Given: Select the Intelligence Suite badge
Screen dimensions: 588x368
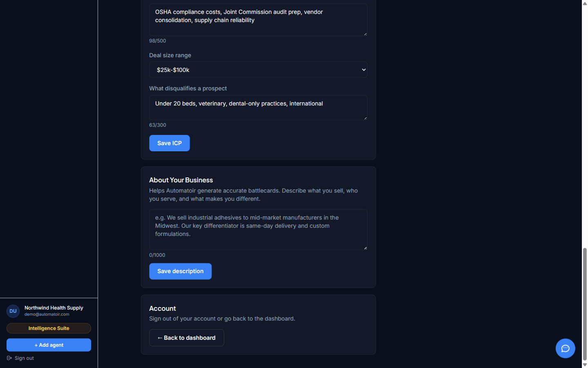Looking at the screenshot, I should (49, 328).
